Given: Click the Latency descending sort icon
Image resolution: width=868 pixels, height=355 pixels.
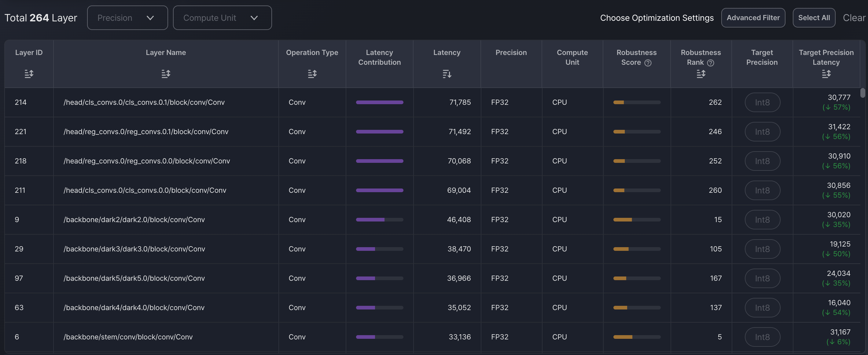Looking at the screenshot, I should click(x=447, y=74).
